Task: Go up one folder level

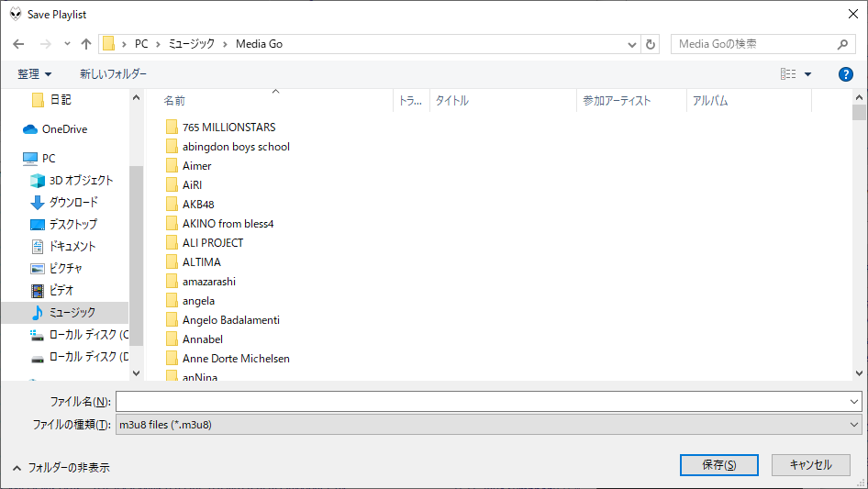Action: 86,44
